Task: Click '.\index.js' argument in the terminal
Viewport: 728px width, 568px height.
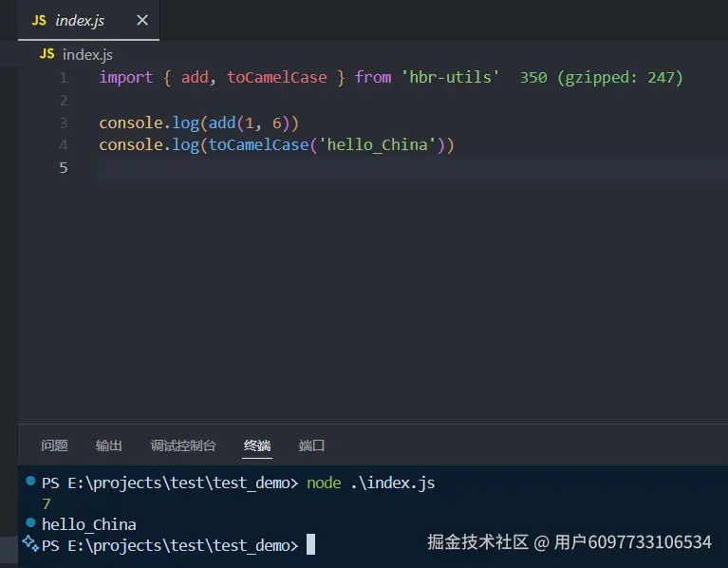Action: click(393, 483)
